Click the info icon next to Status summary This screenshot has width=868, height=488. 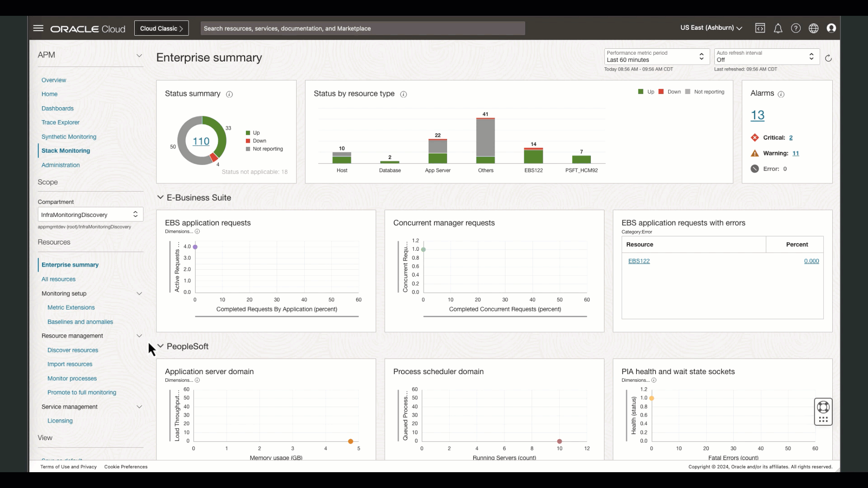pyautogui.click(x=229, y=94)
